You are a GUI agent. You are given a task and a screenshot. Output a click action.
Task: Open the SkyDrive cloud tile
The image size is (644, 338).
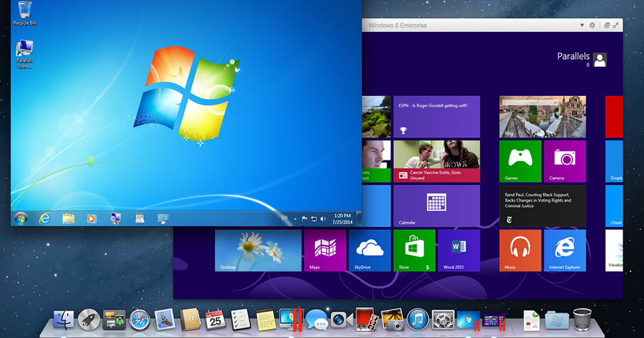pos(370,250)
